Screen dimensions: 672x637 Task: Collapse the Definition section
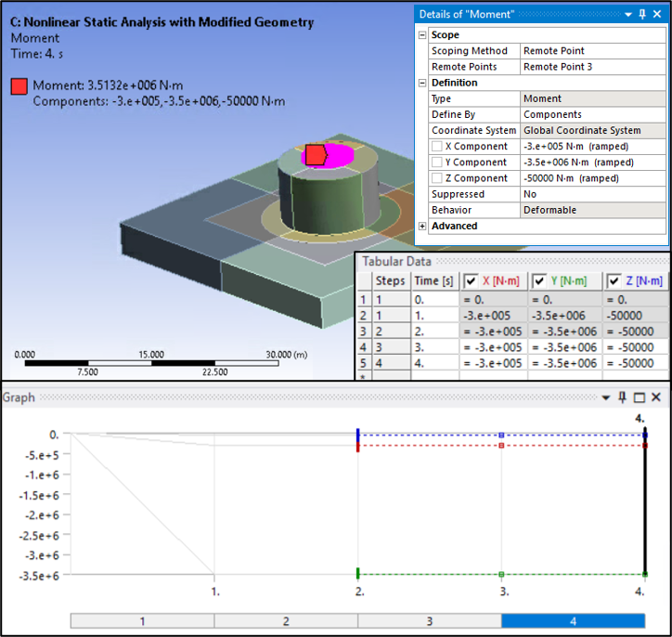(x=422, y=83)
